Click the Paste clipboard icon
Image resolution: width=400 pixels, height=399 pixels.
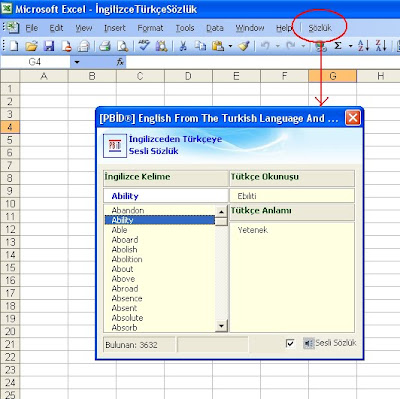tap(218, 46)
